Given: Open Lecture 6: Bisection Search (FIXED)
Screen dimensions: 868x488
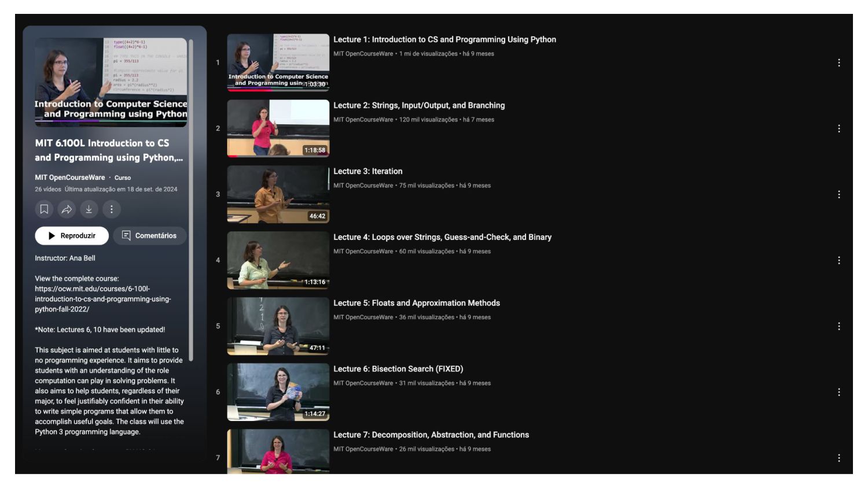Looking at the screenshot, I should pyautogui.click(x=398, y=369).
